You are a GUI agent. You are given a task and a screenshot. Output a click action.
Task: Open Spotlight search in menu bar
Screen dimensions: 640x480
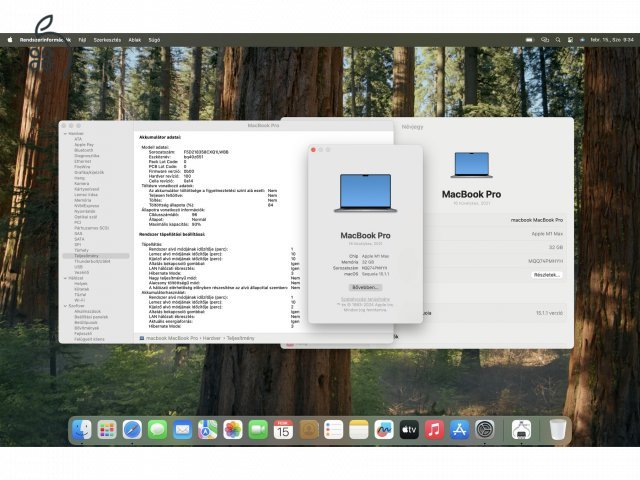(x=558, y=40)
